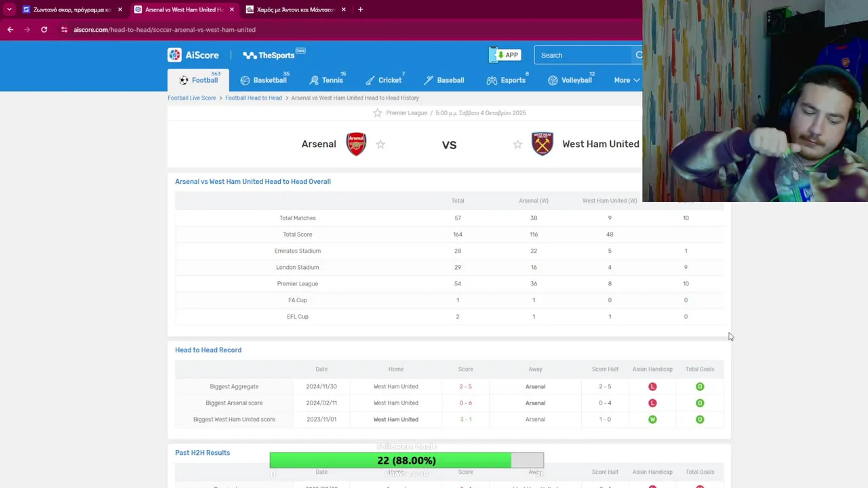Screen dimensions: 868x488
Task: Click the Emirates Stadium row label
Action: click(297, 251)
